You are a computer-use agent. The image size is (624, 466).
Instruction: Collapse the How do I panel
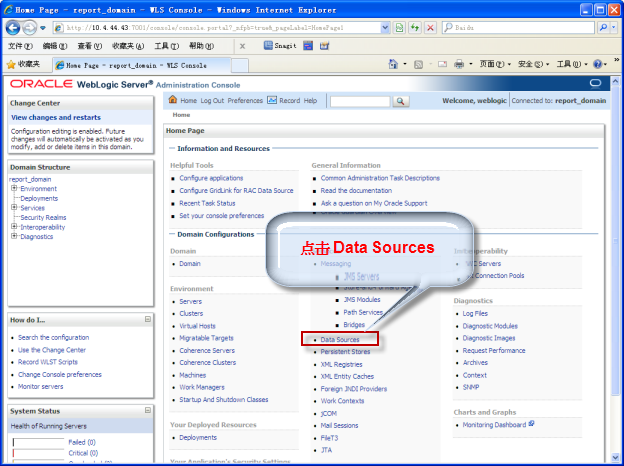(x=148, y=319)
